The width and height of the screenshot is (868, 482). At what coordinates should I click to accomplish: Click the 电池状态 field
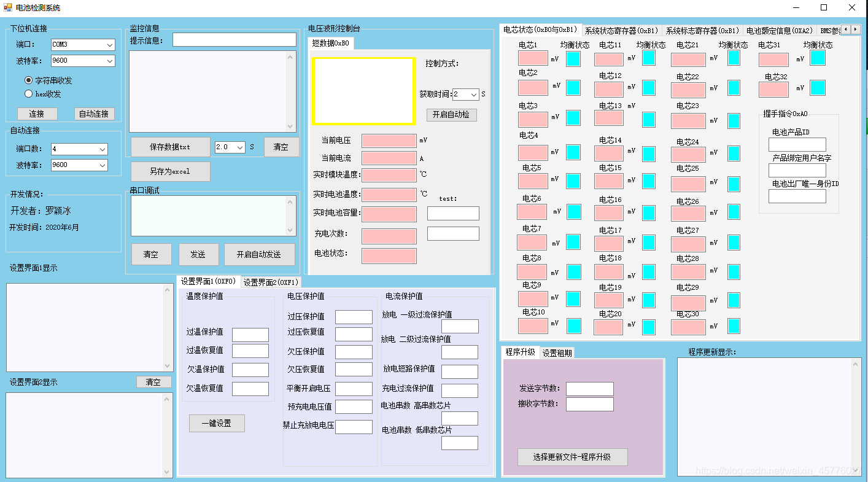tap(389, 256)
